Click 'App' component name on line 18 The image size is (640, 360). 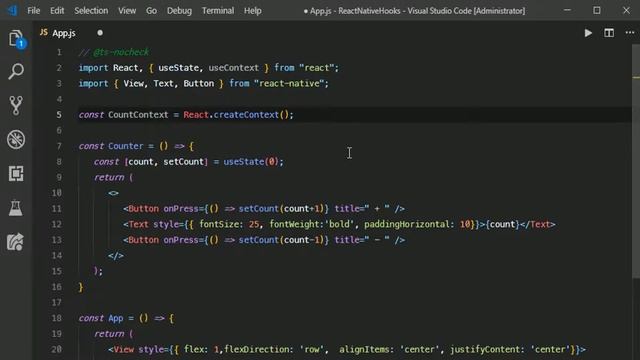click(116, 318)
